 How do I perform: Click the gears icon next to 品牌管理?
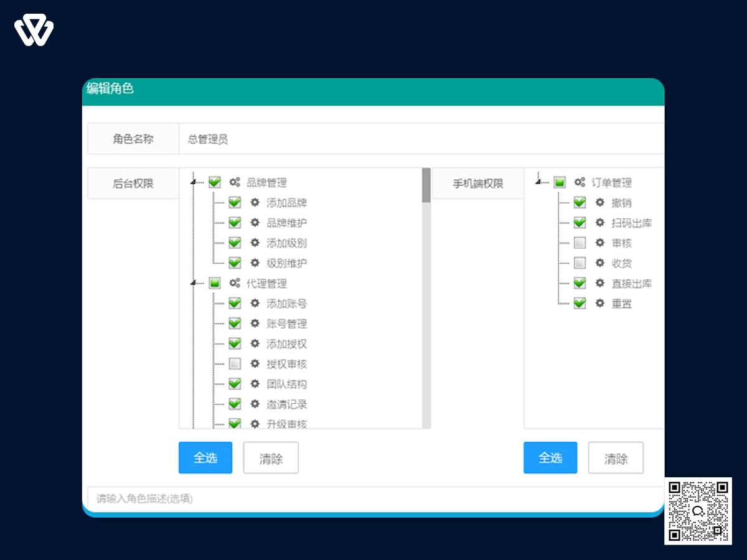coord(235,182)
